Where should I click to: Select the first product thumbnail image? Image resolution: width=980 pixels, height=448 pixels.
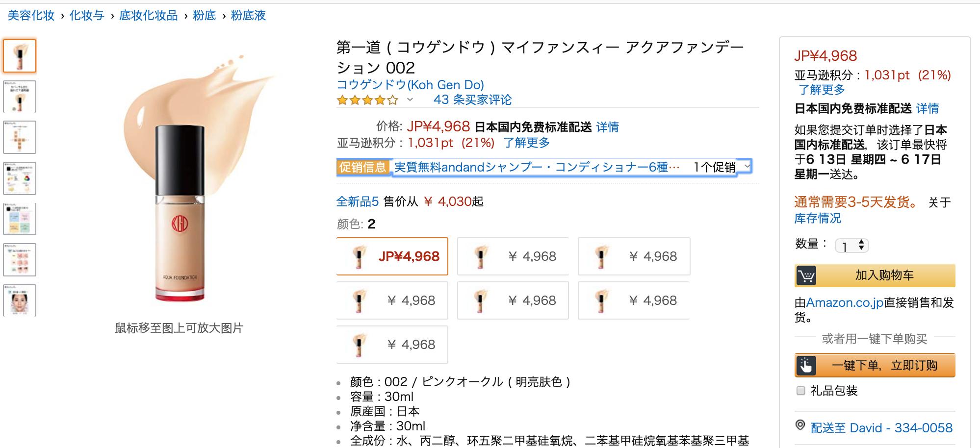pos(20,56)
